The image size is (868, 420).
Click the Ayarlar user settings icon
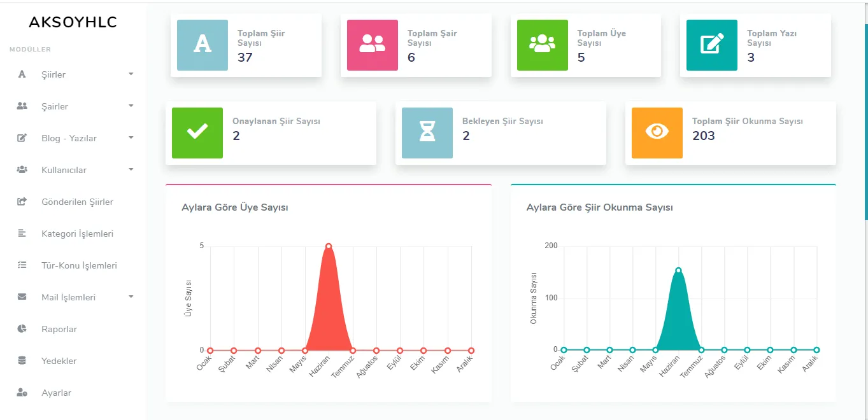tap(22, 393)
